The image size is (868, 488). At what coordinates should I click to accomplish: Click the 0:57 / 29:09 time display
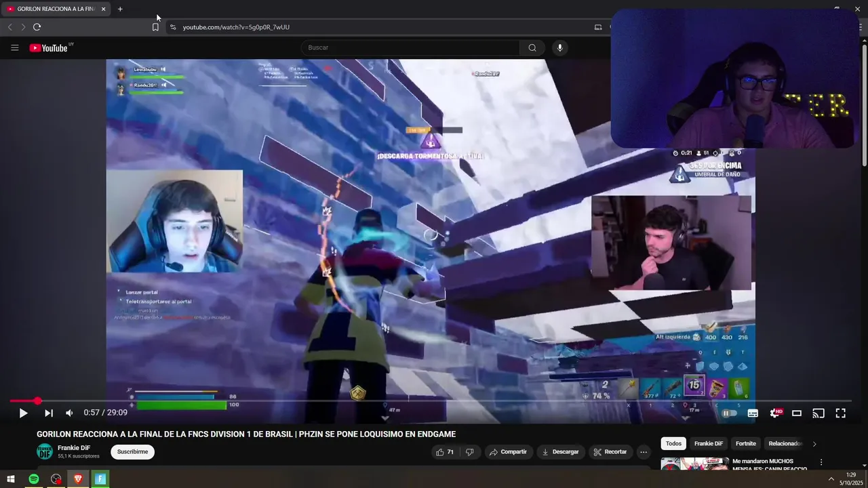click(105, 413)
